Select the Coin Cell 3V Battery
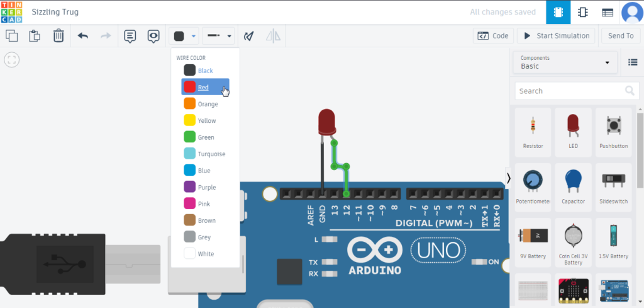 coord(573,242)
